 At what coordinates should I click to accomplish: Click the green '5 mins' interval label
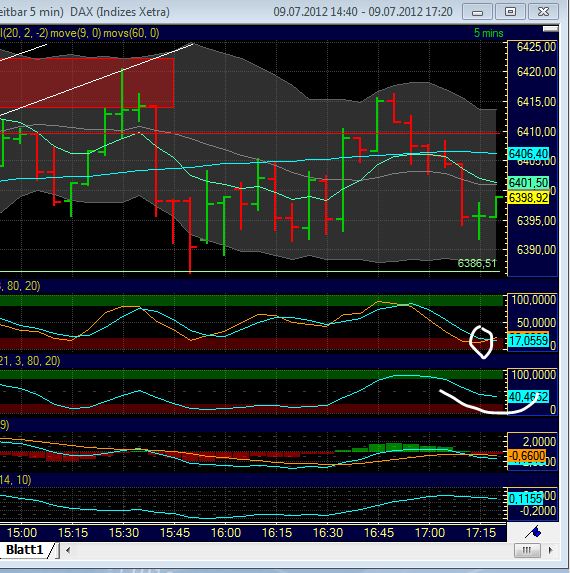pos(489,33)
